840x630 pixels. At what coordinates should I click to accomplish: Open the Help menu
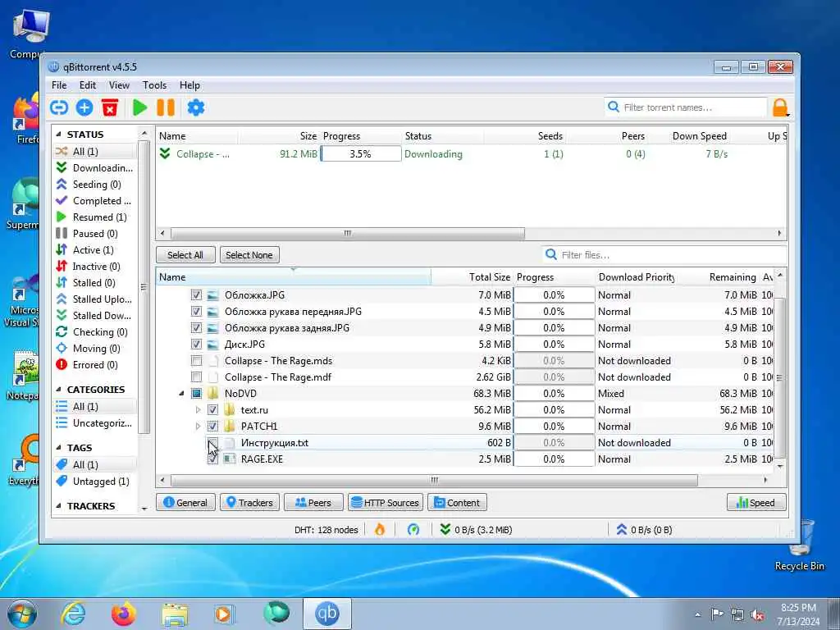click(189, 85)
